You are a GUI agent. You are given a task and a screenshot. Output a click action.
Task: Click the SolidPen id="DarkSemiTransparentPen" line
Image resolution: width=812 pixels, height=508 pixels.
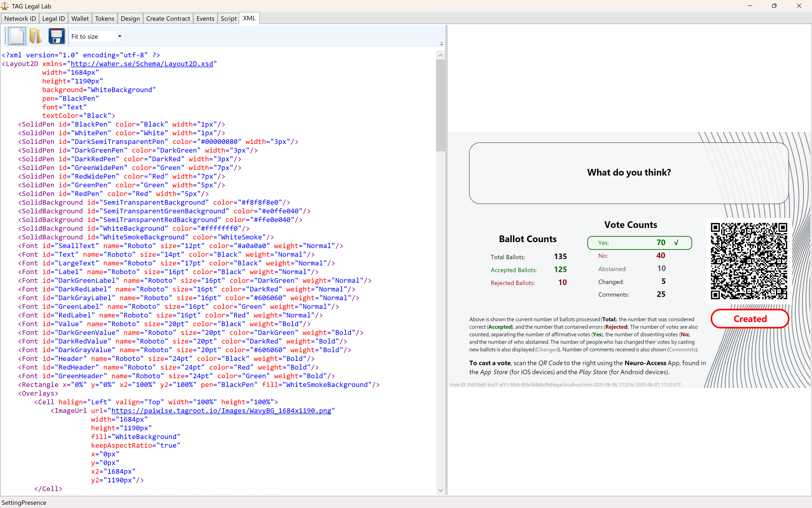[x=158, y=142]
